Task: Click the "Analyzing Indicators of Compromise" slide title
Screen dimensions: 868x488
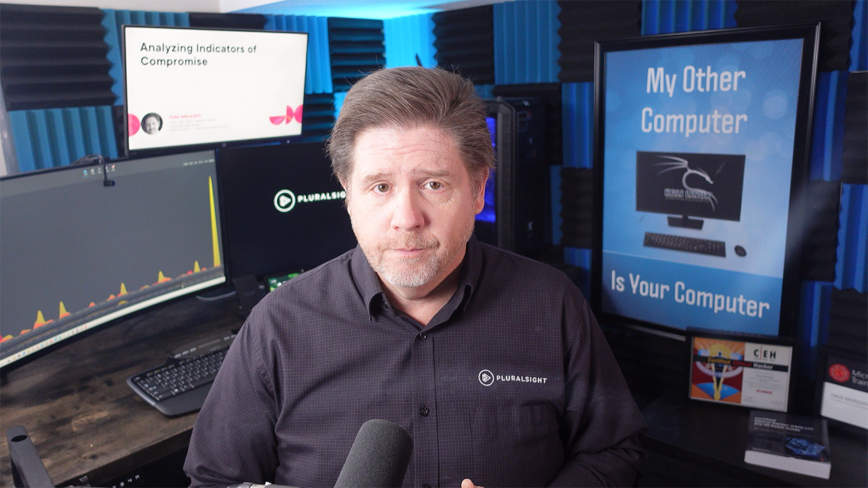Action: (189, 54)
